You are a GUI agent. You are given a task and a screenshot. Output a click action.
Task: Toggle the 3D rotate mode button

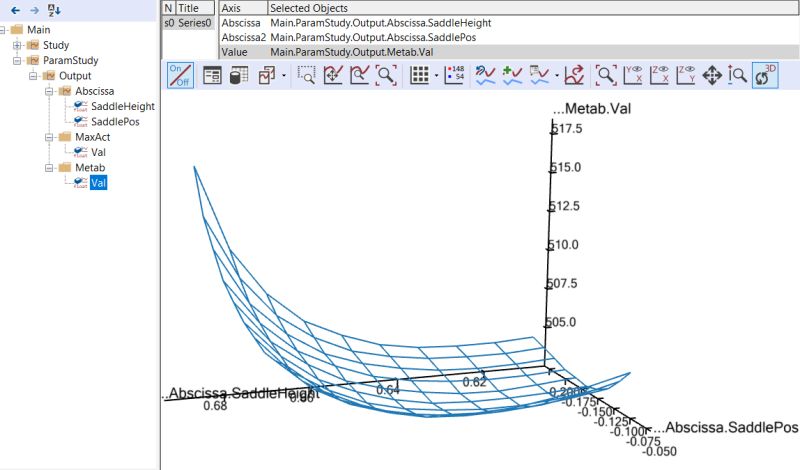click(765, 76)
